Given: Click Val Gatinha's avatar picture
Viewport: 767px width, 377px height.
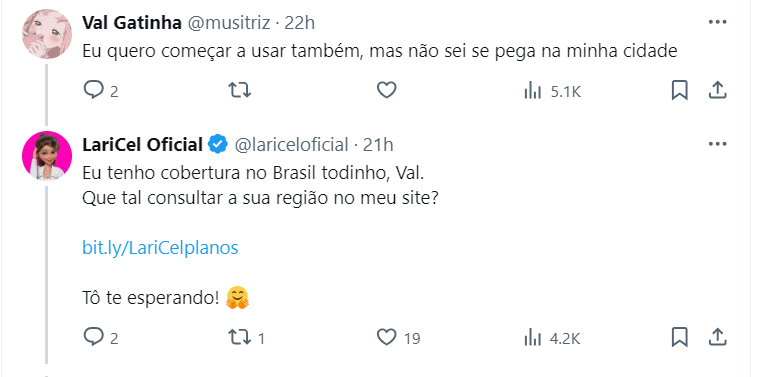Looking at the screenshot, I should pyautogui.click(x=47, y=34).
